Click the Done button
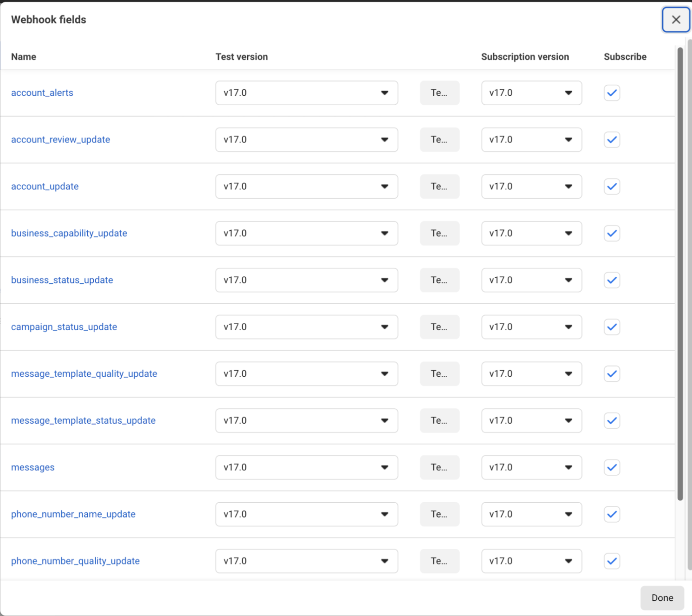Screen dimensions: 692x616 tap(662, 598)
